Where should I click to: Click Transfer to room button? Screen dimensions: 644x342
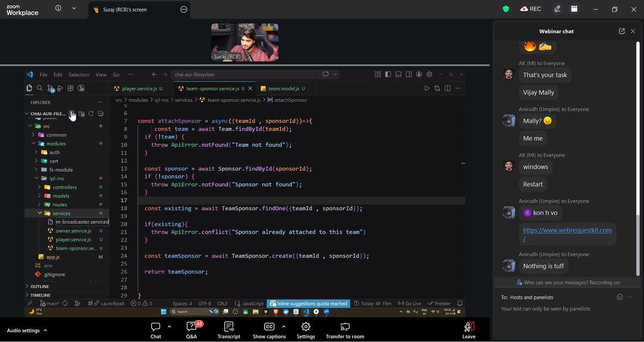coord(345,330)
